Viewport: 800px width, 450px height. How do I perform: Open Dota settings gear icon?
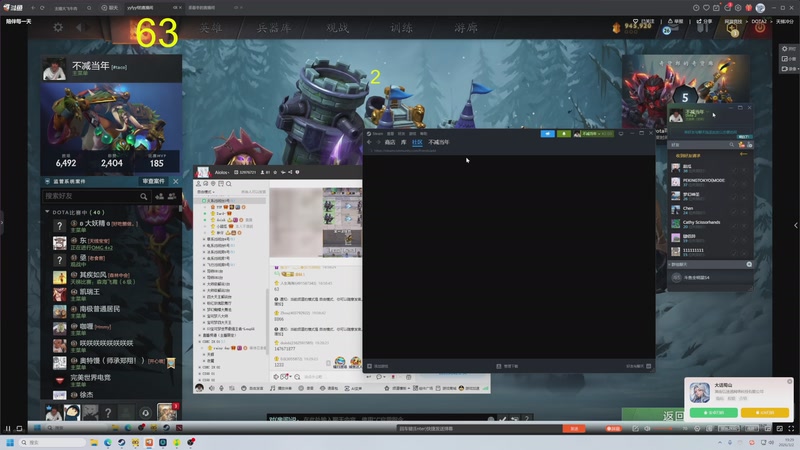coord(58,27)
